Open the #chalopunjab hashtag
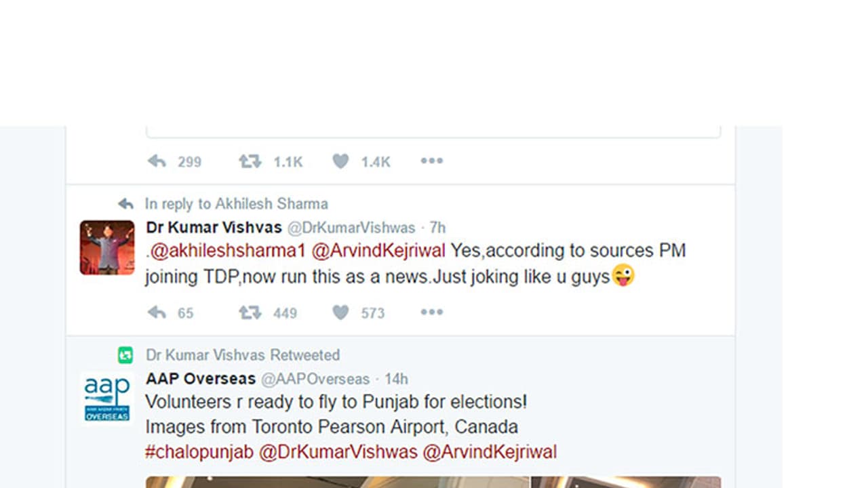 click(199, 452)
